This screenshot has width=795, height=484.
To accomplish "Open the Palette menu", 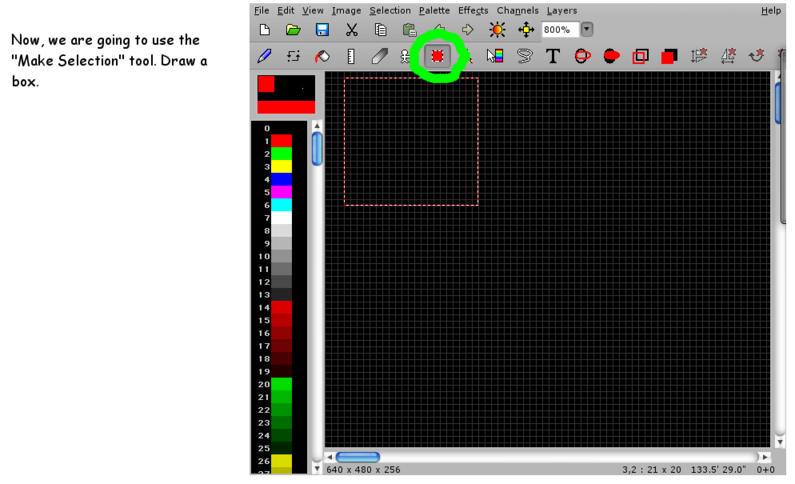I will [x=434, y=10].
